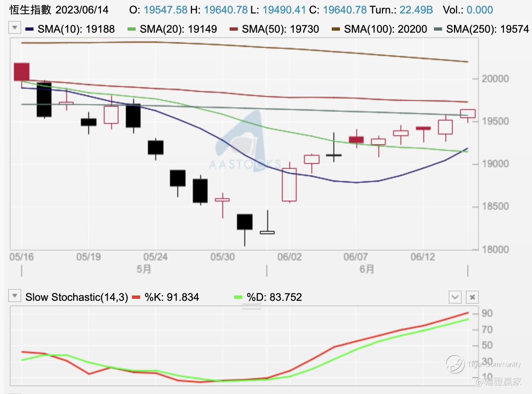
Task: Open the SMA indicator dropdown arrow
Action: (x=15, y=28)
